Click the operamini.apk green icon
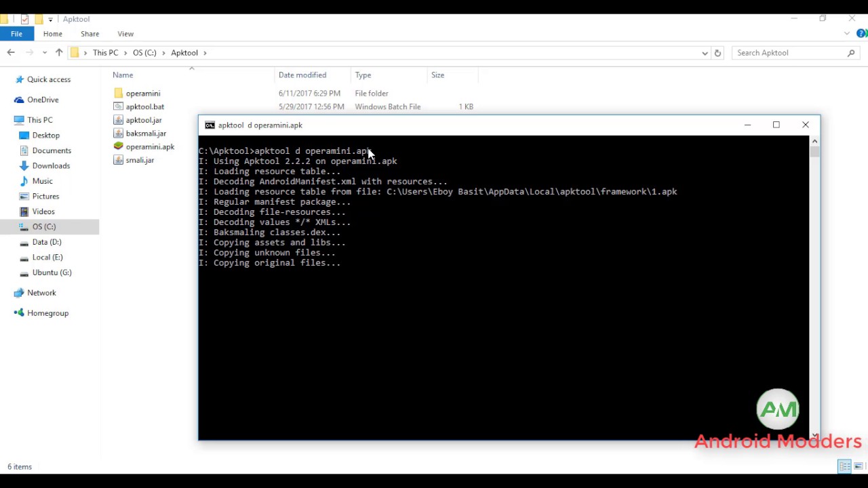 click(x=119, y=146)
